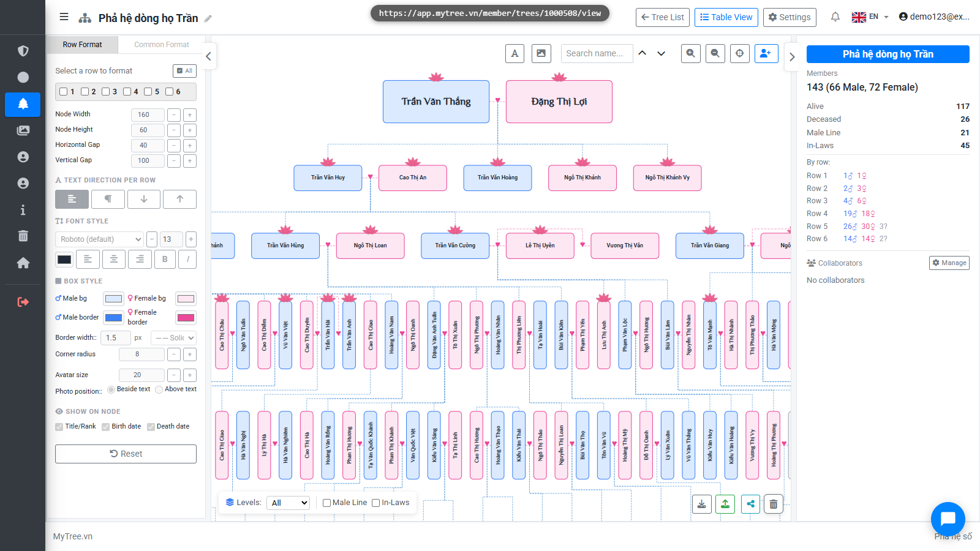The image size is (980, 551).
Task: Open the sidebar info icon
Action: [x=23, y=210]
